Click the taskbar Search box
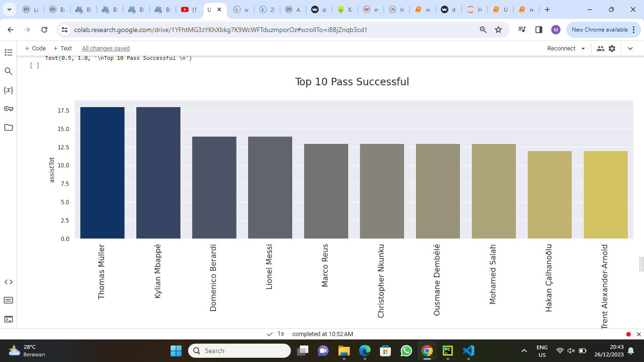The height and width of the screenshot is (362, 644). click(239, 351)
